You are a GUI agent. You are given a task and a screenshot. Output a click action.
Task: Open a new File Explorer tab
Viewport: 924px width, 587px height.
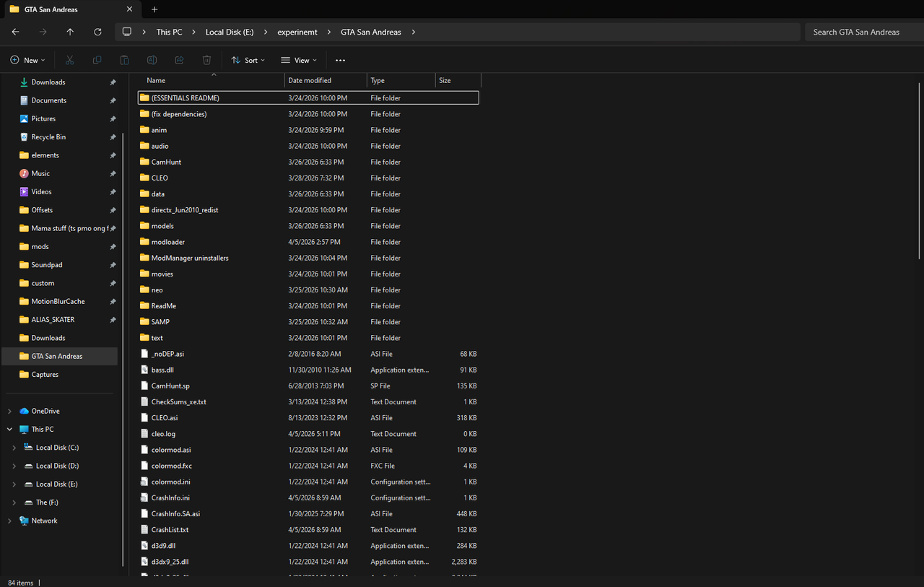click(154, 9)
